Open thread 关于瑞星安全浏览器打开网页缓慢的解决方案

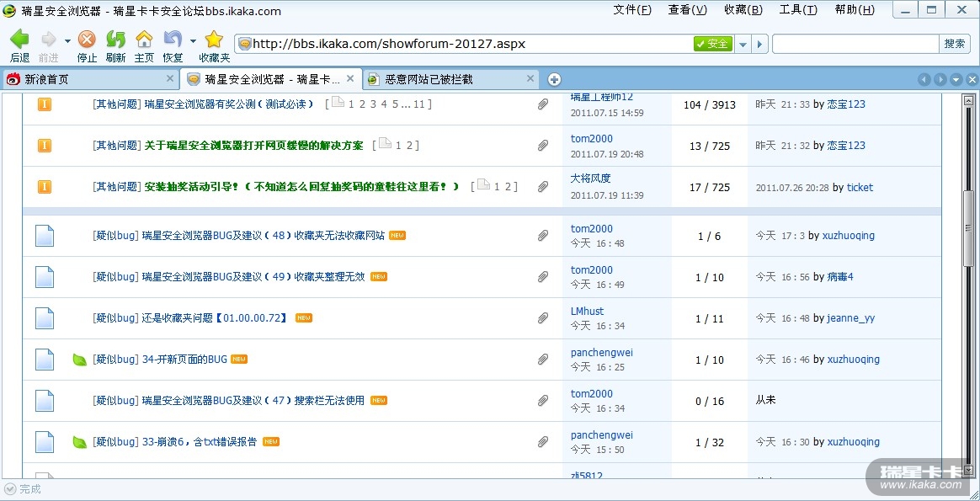[x=253, y=146]
